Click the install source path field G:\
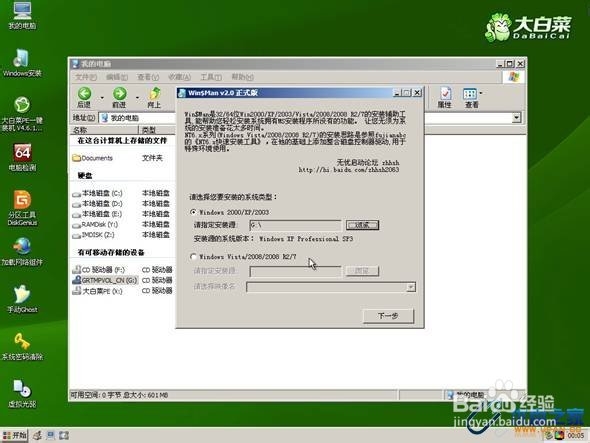Viewport: 590px width, 443px height. point(295,225)
